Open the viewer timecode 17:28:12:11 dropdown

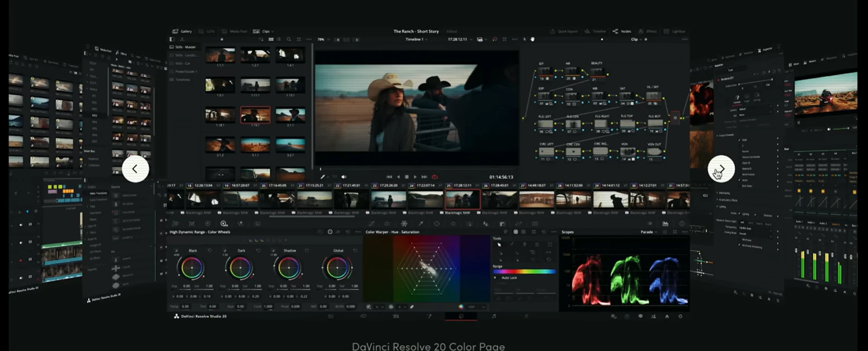coord(460,40)
